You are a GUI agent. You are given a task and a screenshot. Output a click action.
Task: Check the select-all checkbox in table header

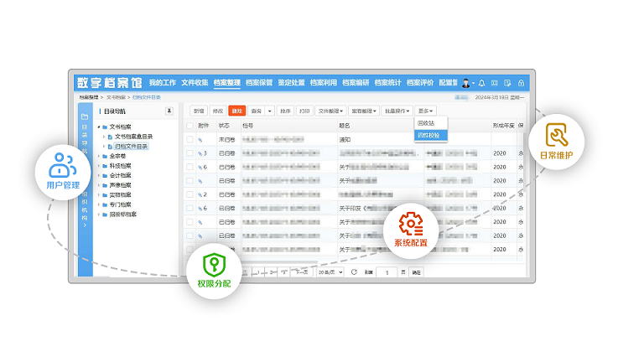point(190,125)
